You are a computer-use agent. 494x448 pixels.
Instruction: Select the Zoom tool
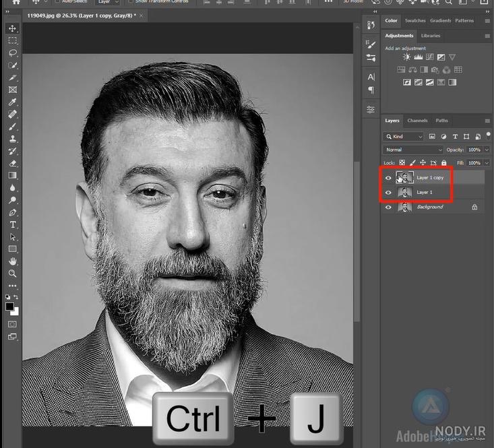pyautogui.click(x=13, y=274)
